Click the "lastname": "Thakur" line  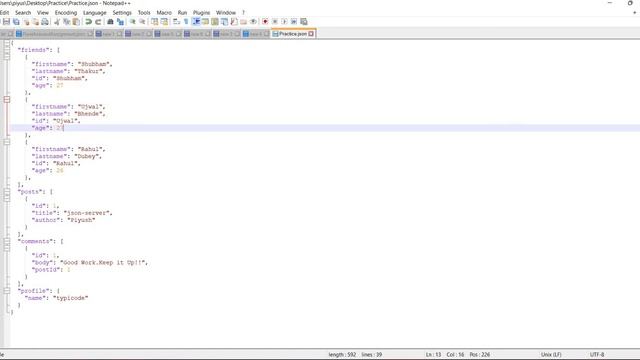[x=69, y=71]
